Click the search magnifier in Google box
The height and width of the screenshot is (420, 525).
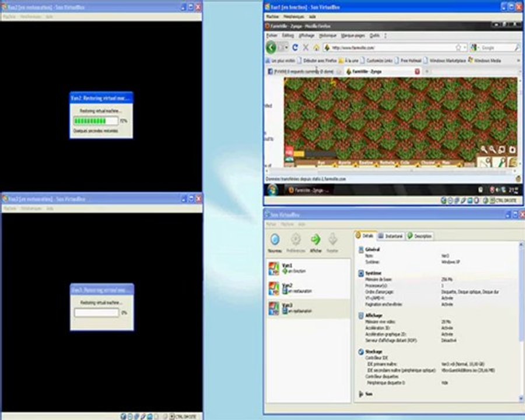click(517, 48)
